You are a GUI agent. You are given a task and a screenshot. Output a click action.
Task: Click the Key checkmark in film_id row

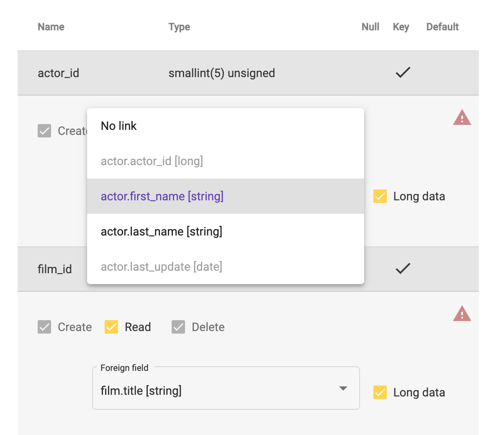click(403, 269)
